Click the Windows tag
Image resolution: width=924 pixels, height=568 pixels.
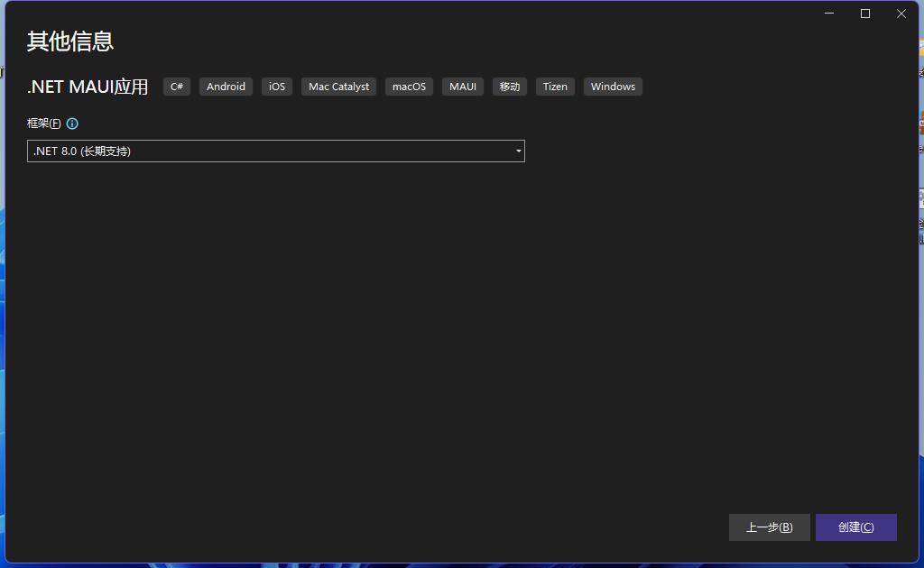[613, 87]
